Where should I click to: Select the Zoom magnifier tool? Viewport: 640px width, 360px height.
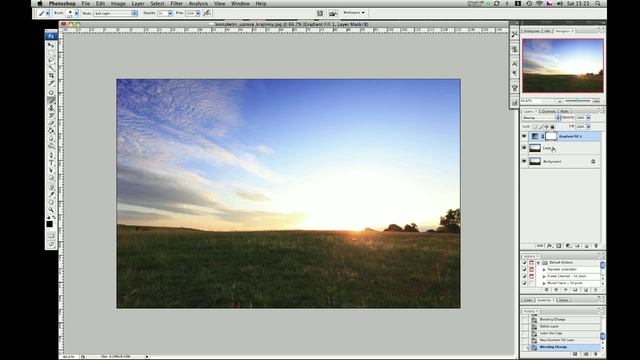pos(51,210)
